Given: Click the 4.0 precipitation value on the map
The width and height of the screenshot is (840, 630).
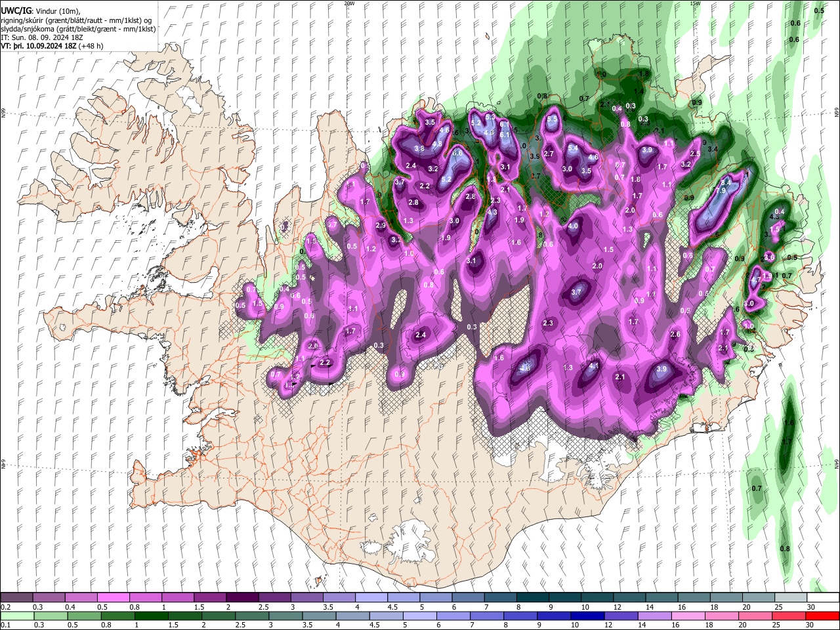Looking at the screenshot, I should (x=573, y=226).
